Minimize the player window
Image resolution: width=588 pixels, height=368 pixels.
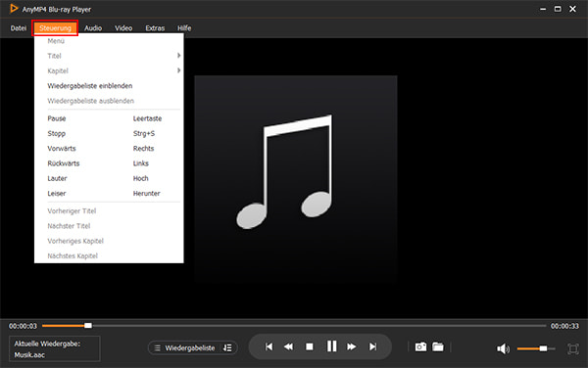point(543,9)
